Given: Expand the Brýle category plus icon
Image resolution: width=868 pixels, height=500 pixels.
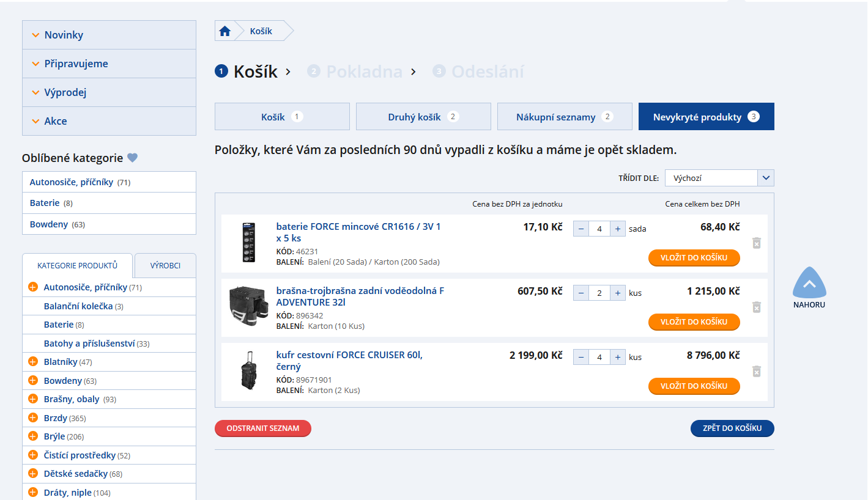Looking at the screenshot, I should point(33,436).
